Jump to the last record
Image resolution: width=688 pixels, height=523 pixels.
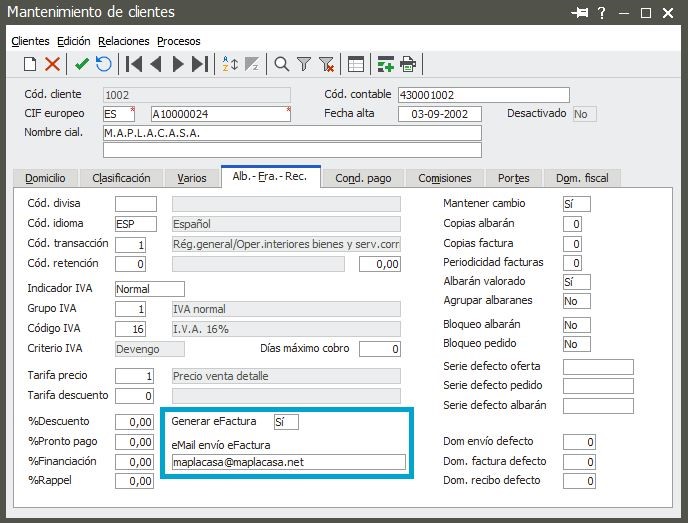click(x=200, y=65)
